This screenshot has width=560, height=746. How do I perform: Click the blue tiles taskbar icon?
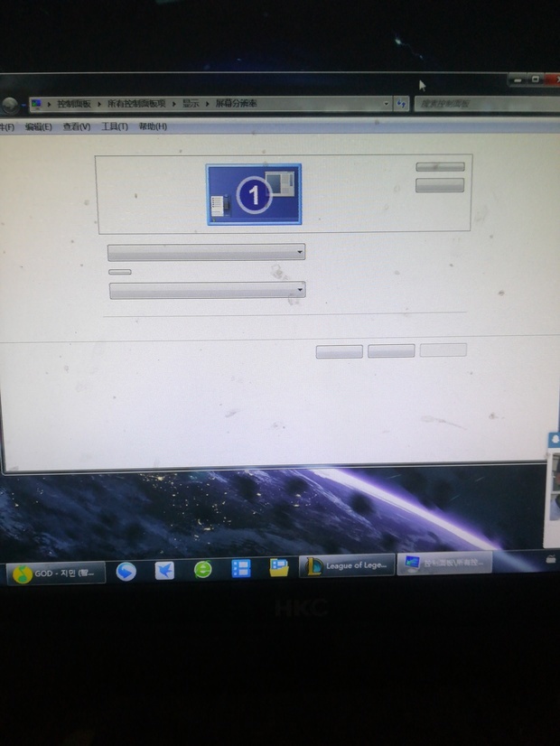(241, 569)
